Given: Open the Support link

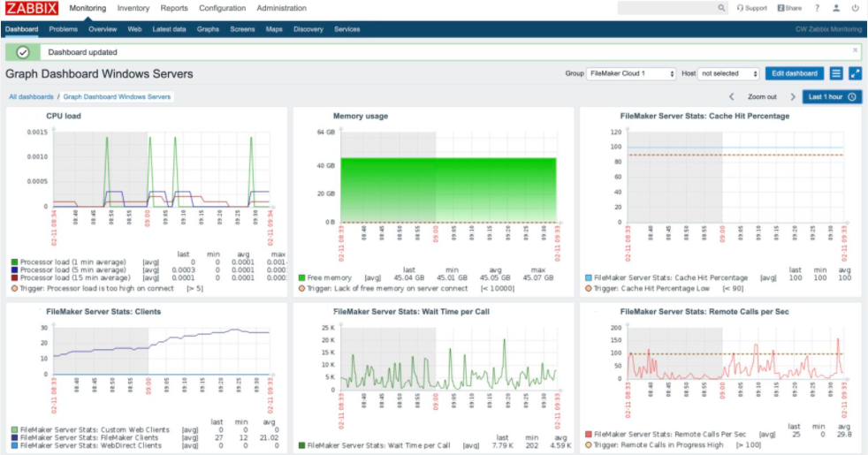Looking at the screenshot, I should pyautogui.click(x=752, y=8).
